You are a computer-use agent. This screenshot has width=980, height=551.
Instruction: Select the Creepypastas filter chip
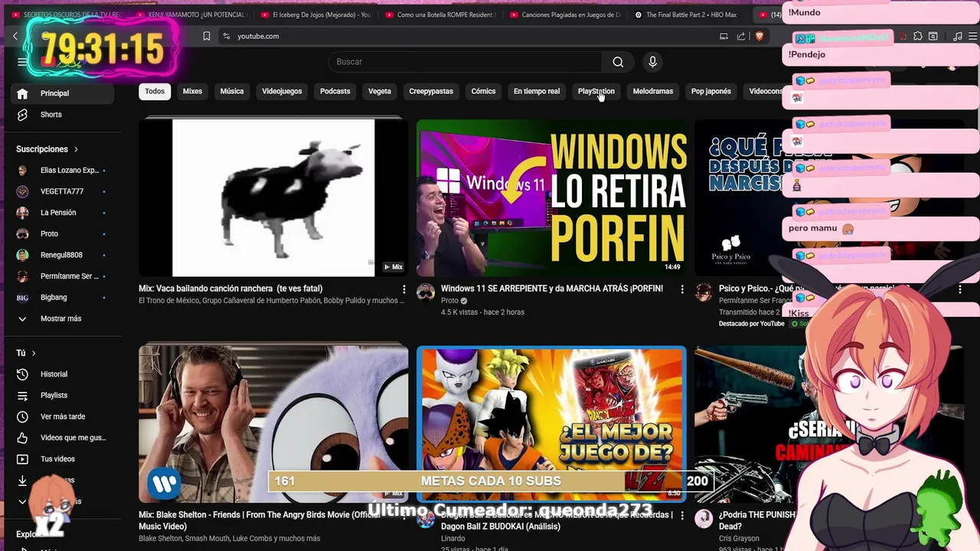[x=431, y=91]
